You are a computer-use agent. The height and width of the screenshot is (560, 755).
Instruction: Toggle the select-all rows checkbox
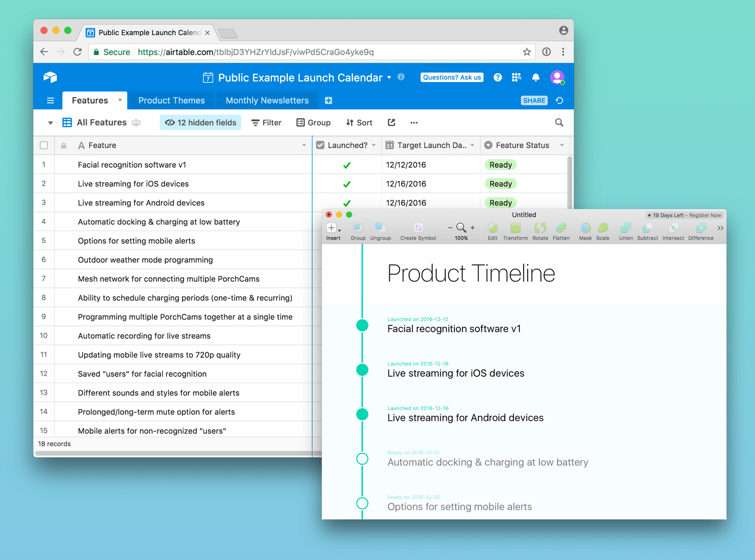click(44, 145)
